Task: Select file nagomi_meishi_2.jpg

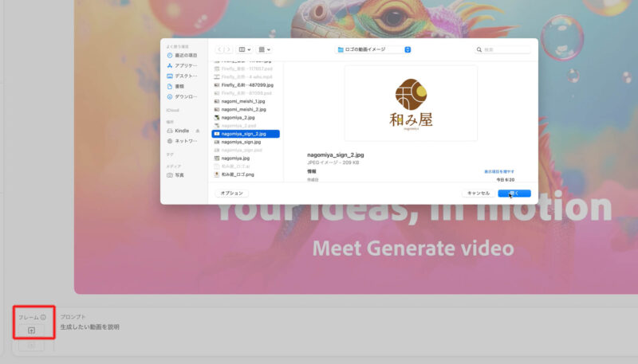Action: click(x=246, y=109)
